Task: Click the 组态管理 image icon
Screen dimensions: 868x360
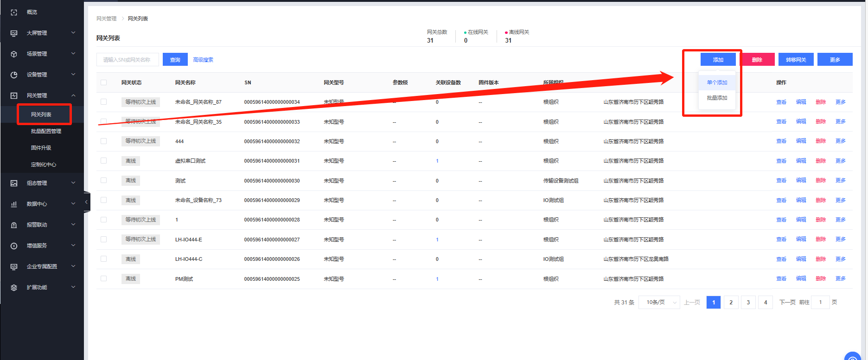Action: pyautogui.click(x=14, y=183)
